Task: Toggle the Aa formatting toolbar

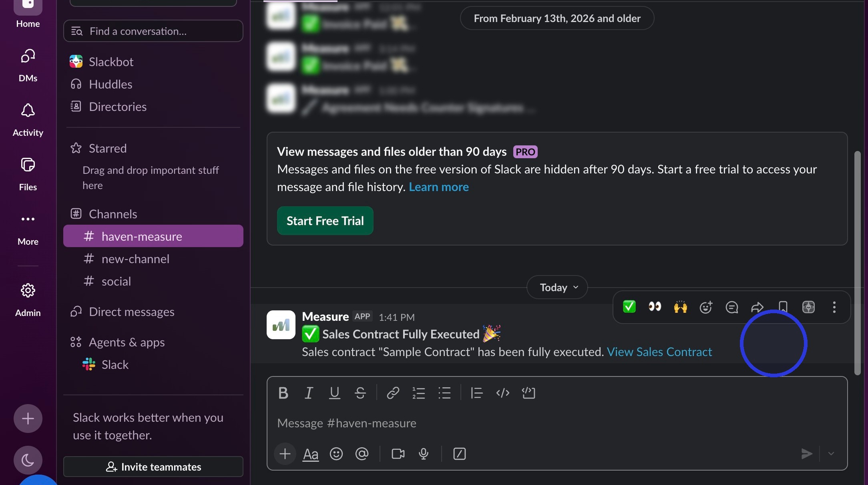Action: [x=311, y=454]
